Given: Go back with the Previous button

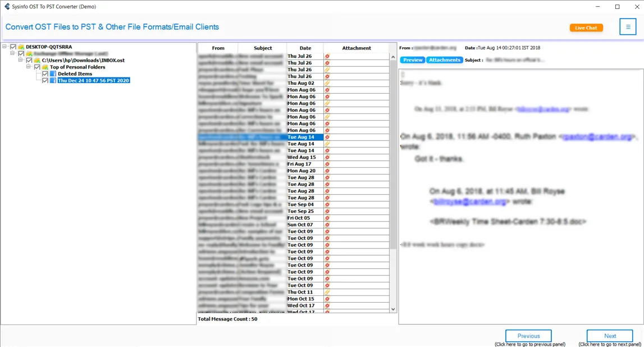Looking at the screenshot, I should click(528, 336).
